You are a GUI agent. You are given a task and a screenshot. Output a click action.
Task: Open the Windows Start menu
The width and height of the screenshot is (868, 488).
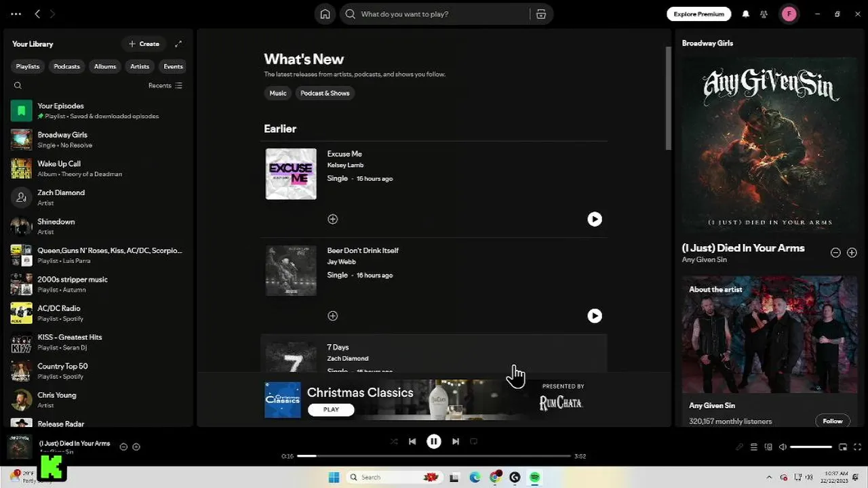(334, 477)
